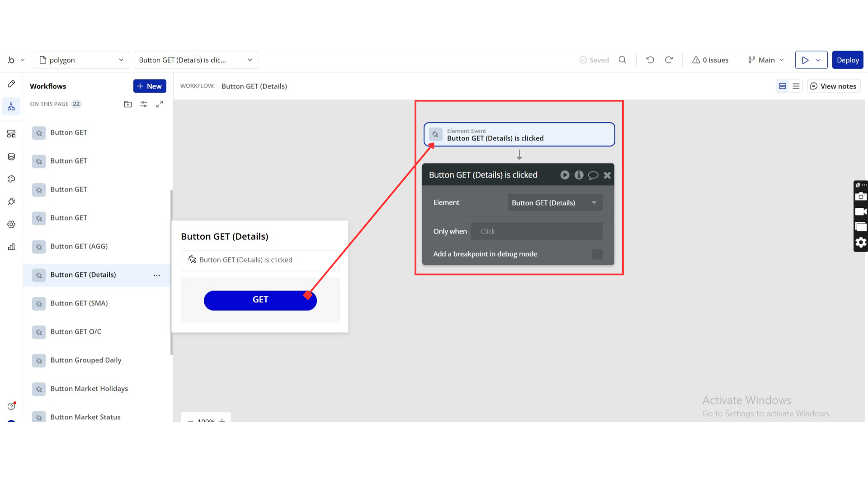Select the Button GET (SMA) workflow
Screen dimensions: 868x488
(79, 303)
